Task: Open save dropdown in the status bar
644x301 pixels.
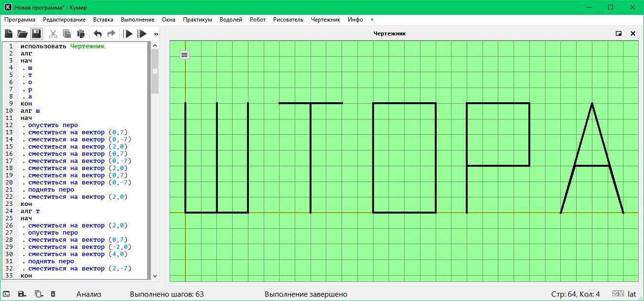Action: [x=22, y=294]
